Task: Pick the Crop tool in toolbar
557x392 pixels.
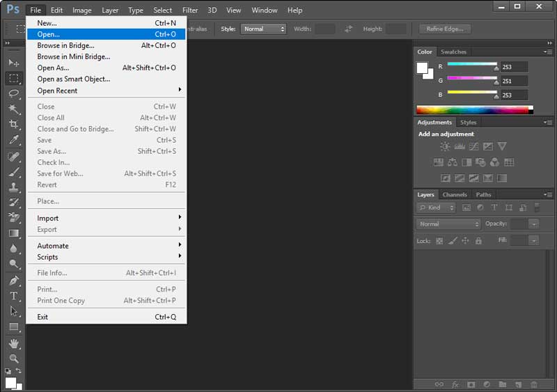Action: coord(13,124)
